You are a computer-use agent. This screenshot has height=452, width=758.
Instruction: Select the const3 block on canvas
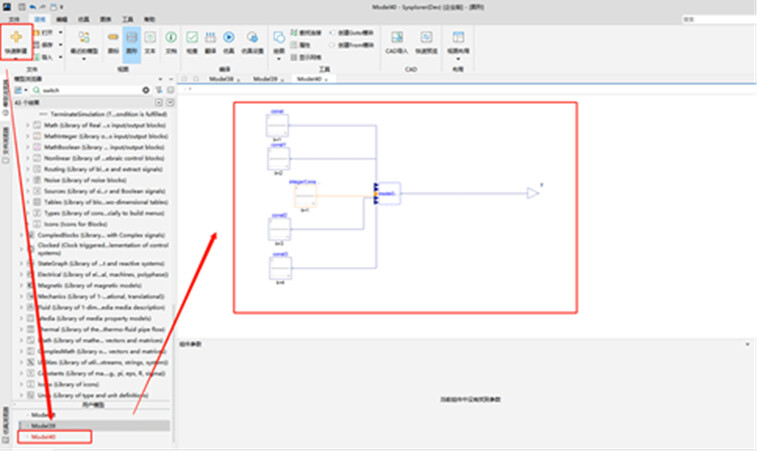(x=280, y=268)
